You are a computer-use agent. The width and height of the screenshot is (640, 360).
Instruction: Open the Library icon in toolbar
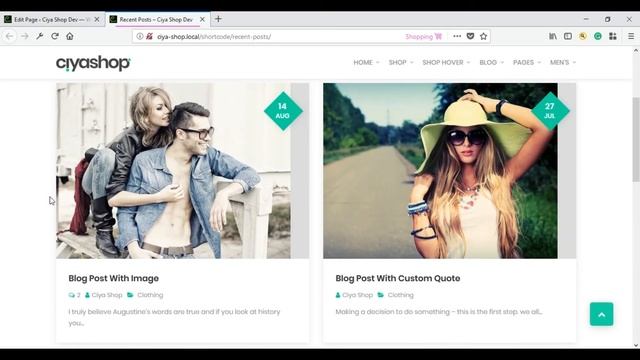coord(553,36)
